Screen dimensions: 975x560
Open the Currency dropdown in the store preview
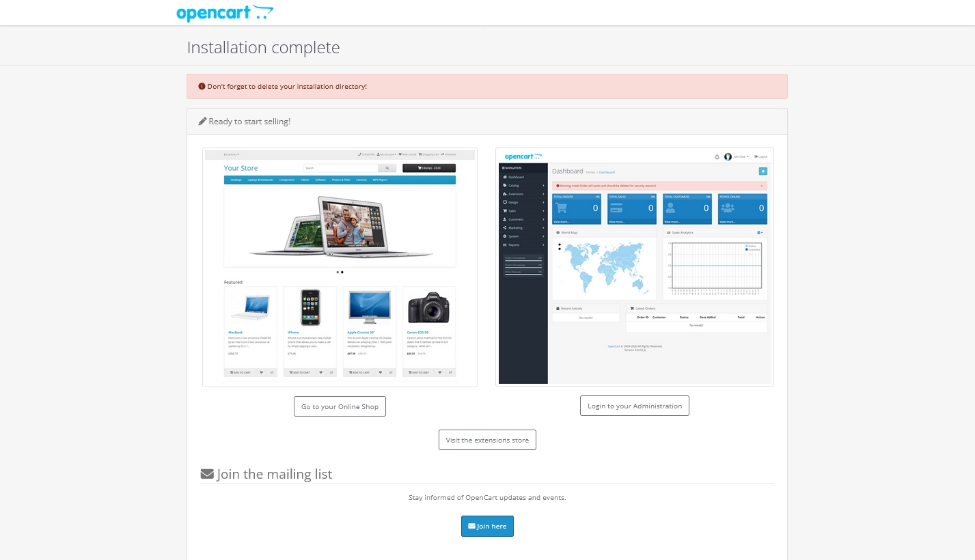[x=232, y=154]
